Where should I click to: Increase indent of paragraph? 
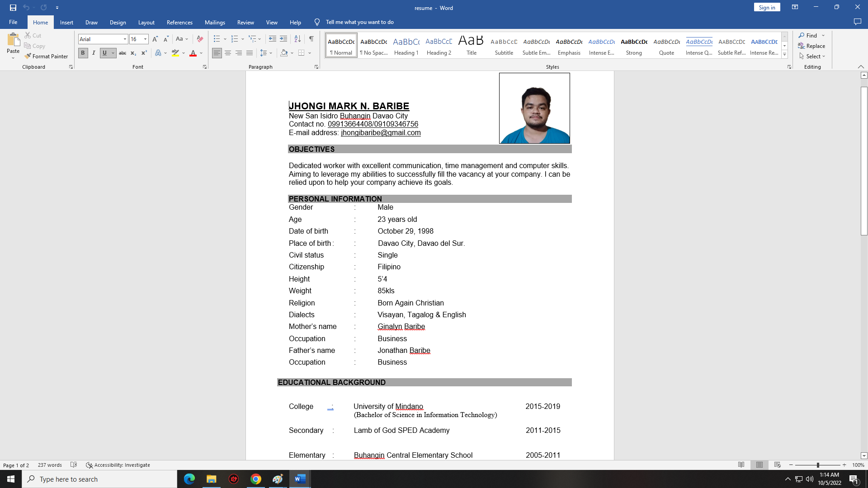(x=283, y=39)
